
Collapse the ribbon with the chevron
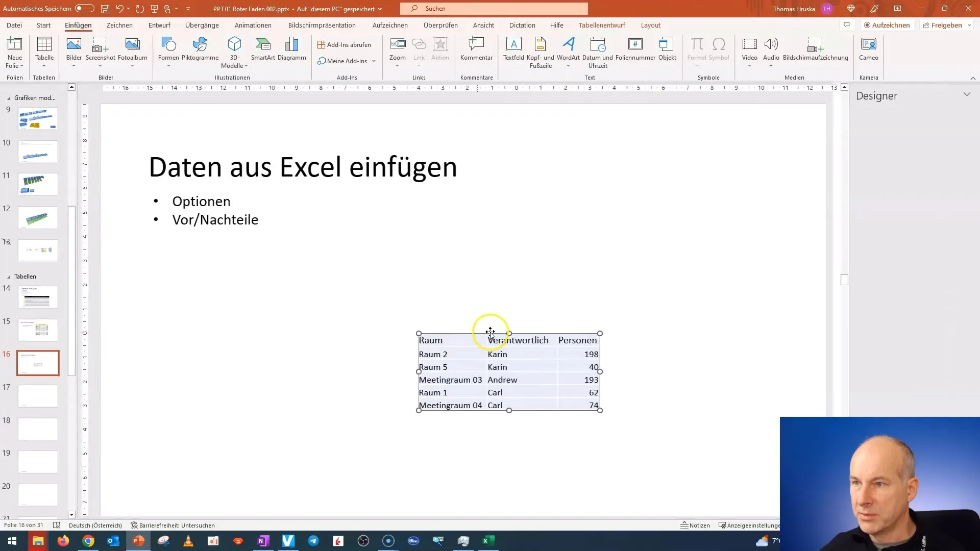pyautogui.click(x=973, y=78)
